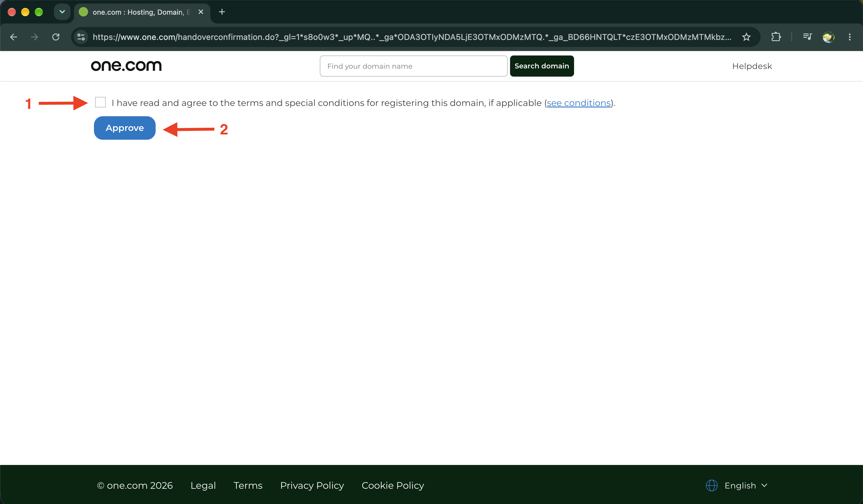
Task: Select the one.com Hosting, Domain tab
Action: pos(142,12)
